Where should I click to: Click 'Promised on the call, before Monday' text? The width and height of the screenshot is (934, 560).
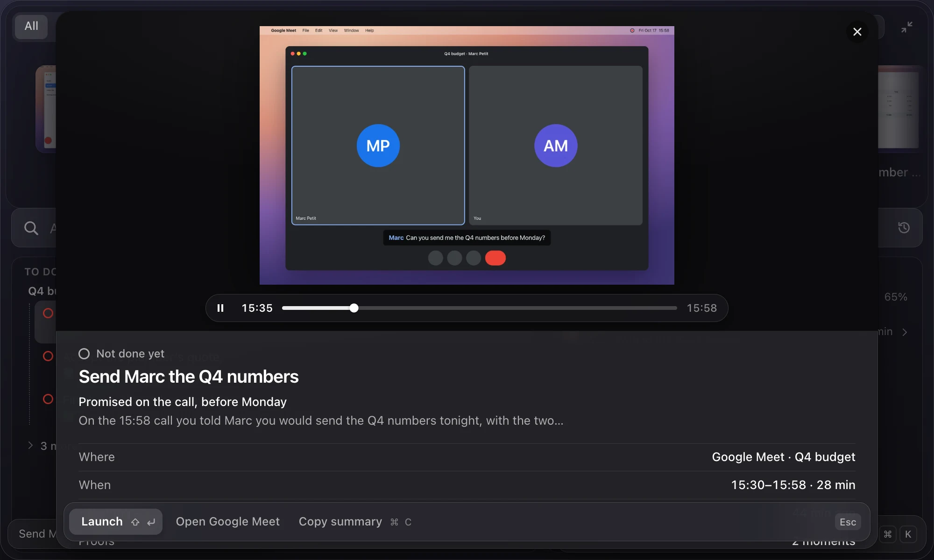coord(183,402)
